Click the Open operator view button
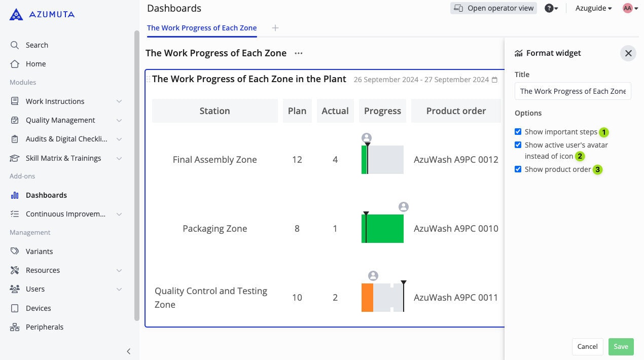This screenshot has width=644, height=360. pyautogui.click(x=493, y=8)
